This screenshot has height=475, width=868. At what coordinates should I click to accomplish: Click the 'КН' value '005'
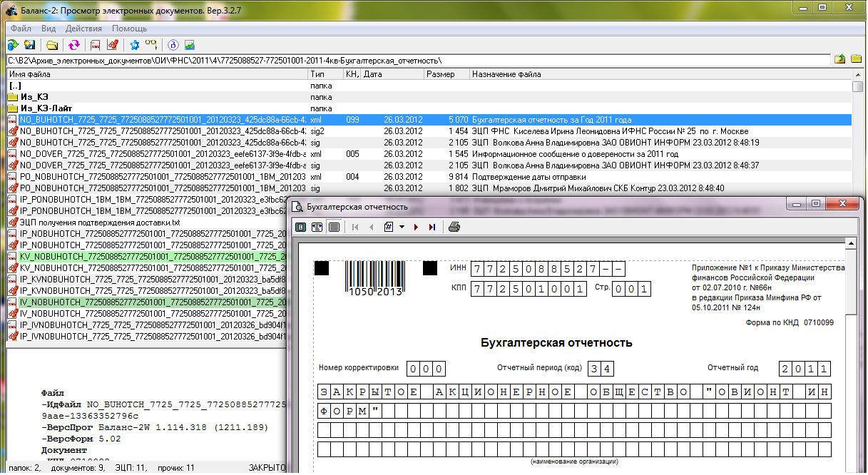point(352,154)
